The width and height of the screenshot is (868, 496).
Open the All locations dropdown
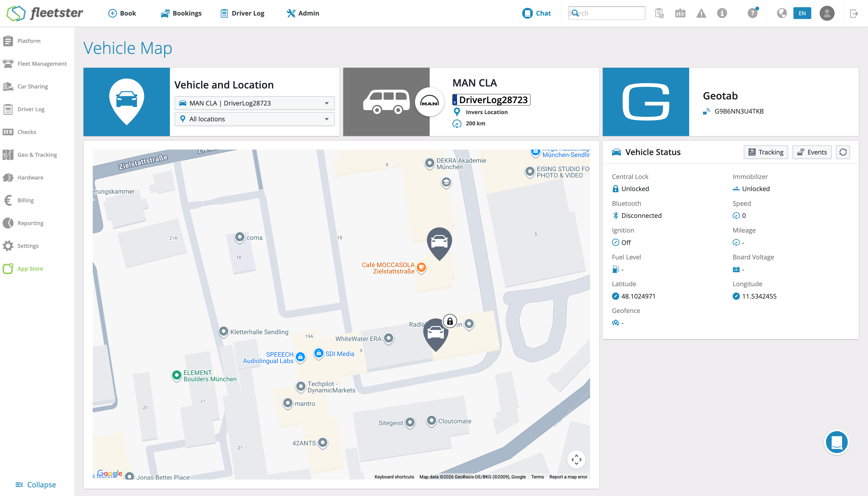point(255,119)
